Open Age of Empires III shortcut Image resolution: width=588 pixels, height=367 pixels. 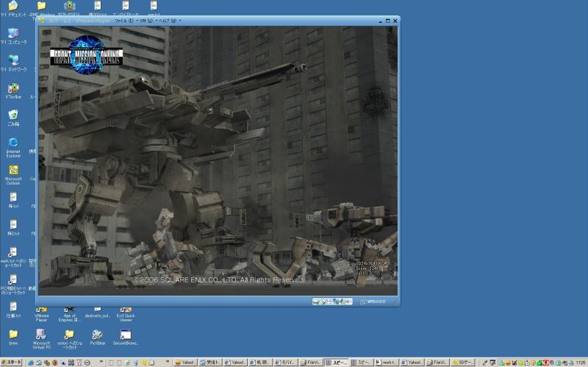pyautogui.click(x=69, y=315)
